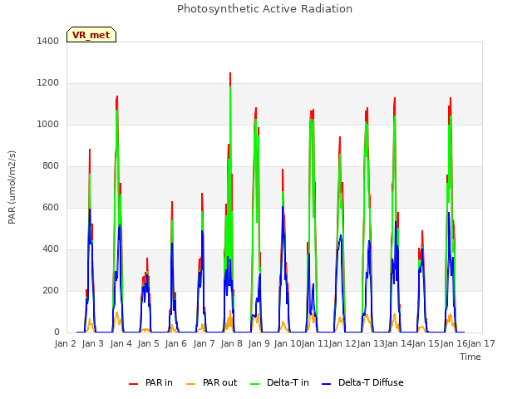Click the Jan 17 x-axis tick label
This screenshot has width=532, height=399.
pos(481,343)
